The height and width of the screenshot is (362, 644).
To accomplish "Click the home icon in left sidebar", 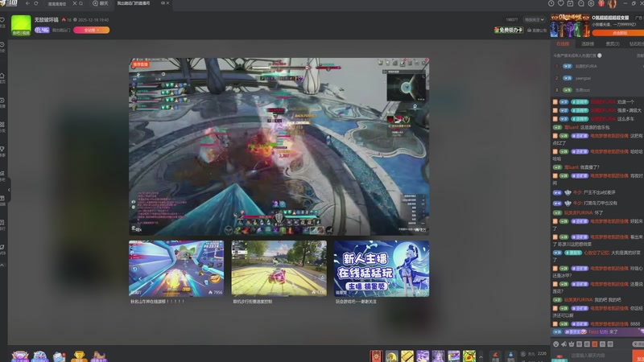I will 2,76.
